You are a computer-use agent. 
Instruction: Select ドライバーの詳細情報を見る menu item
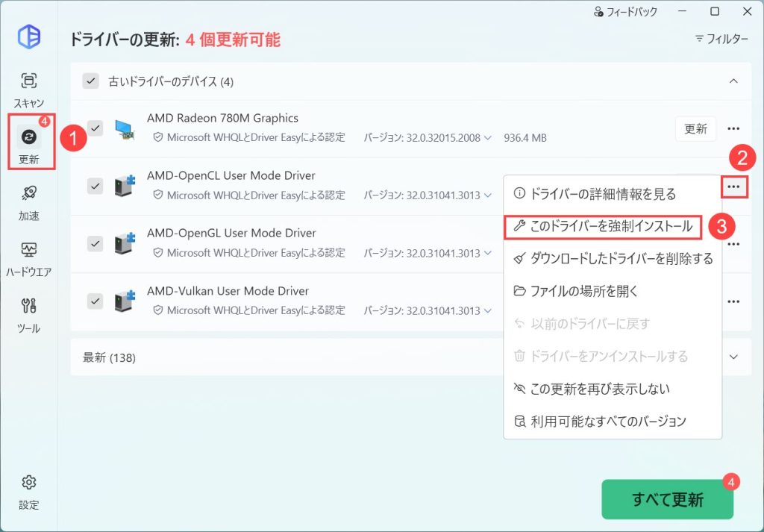(613, 194)
